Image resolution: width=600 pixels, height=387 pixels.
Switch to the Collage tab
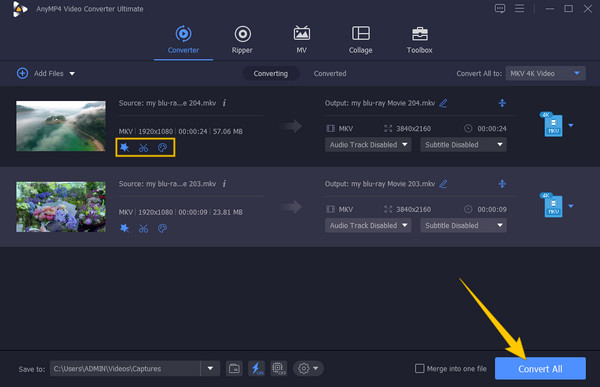360,40
